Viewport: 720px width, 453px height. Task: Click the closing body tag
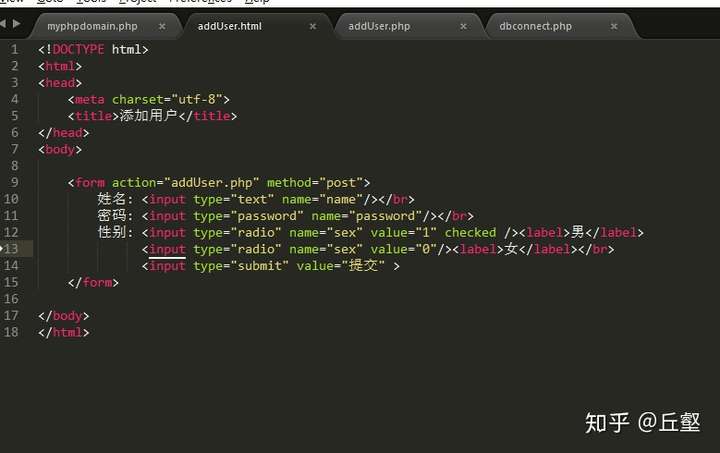[64, 316]
